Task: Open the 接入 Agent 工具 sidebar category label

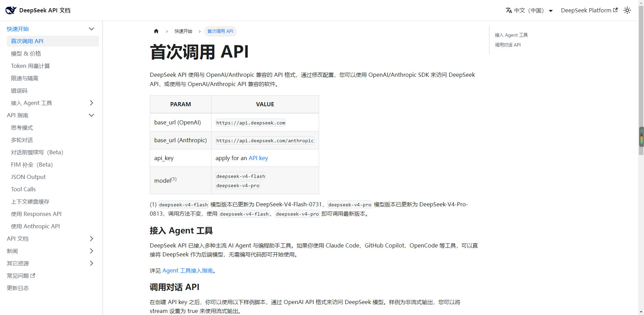Action: [x=32, y=103]
